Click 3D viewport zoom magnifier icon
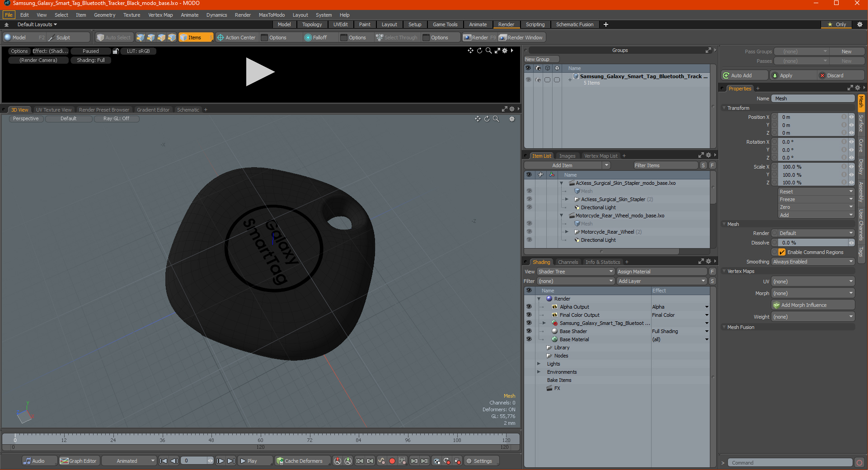Screen dimensions: 868x470 click(496, 119)
